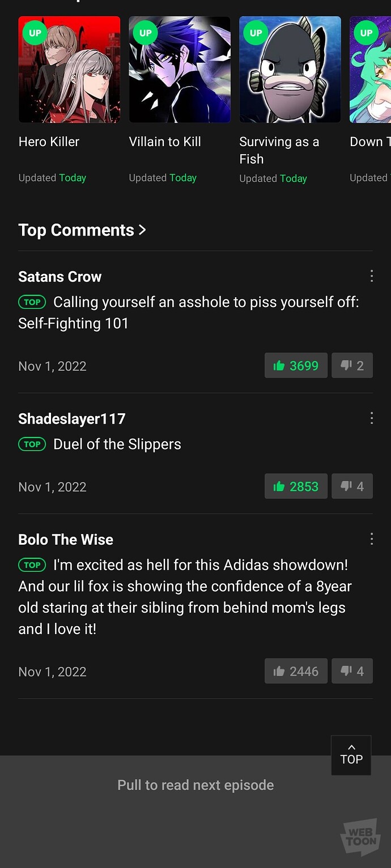Tap the Surviving as a Fish title
The width and height of the screenshot is (391, 868).
[x=279, y=150]
